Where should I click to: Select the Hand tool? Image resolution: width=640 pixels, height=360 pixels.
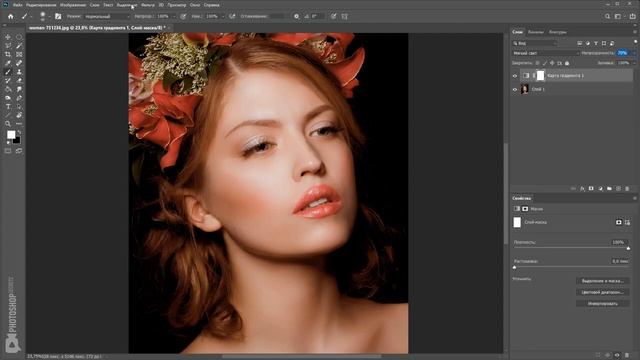click(19, 116)
